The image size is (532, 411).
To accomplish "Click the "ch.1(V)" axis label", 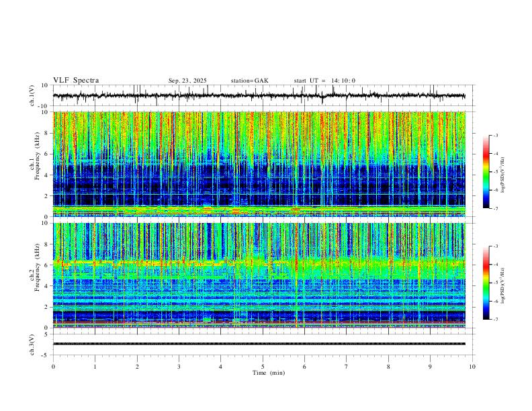I will (x=32, y=95).
